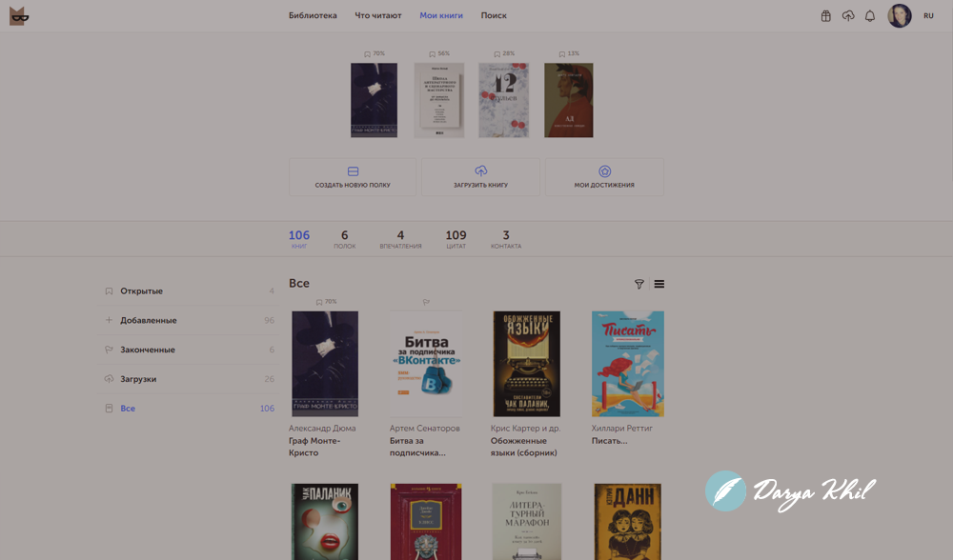This screenshot has width=953, height=560.
Task: Open title Писать… link
Action: pyautogui.click(x=610, y=441)
